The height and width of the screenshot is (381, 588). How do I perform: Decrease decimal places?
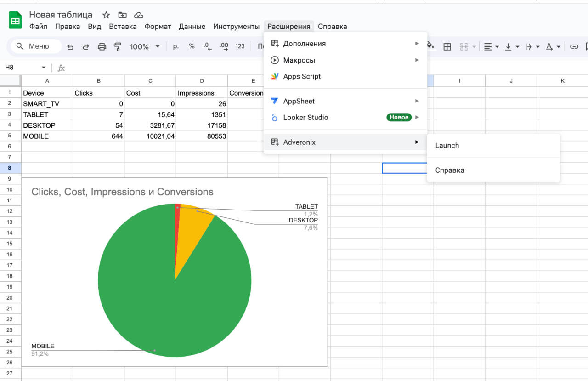point(207,46)
